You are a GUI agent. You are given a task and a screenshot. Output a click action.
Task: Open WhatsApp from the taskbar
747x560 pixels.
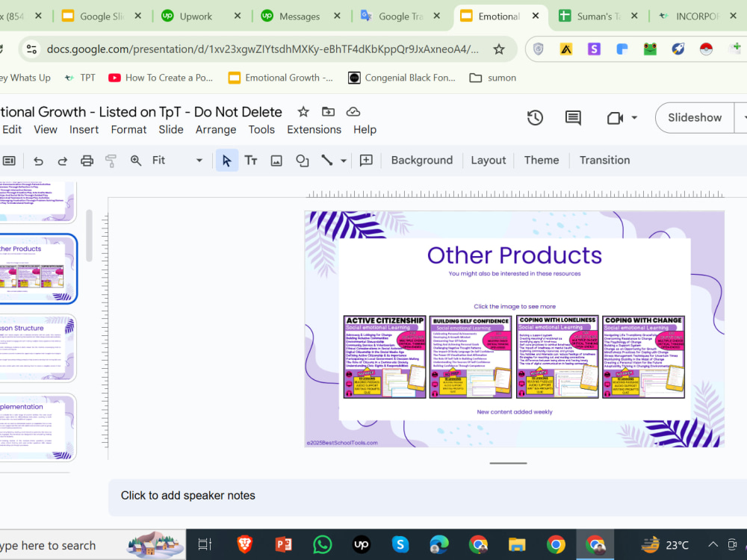pyautogui.click(x=322, y=544)
